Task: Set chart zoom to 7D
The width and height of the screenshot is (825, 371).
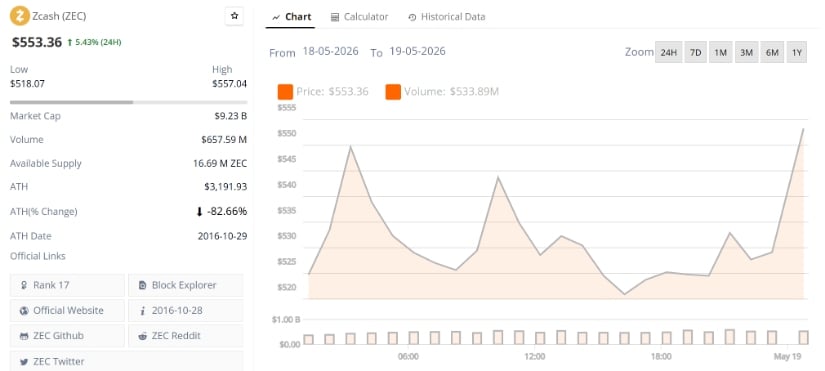Action: tap(696, 53)
